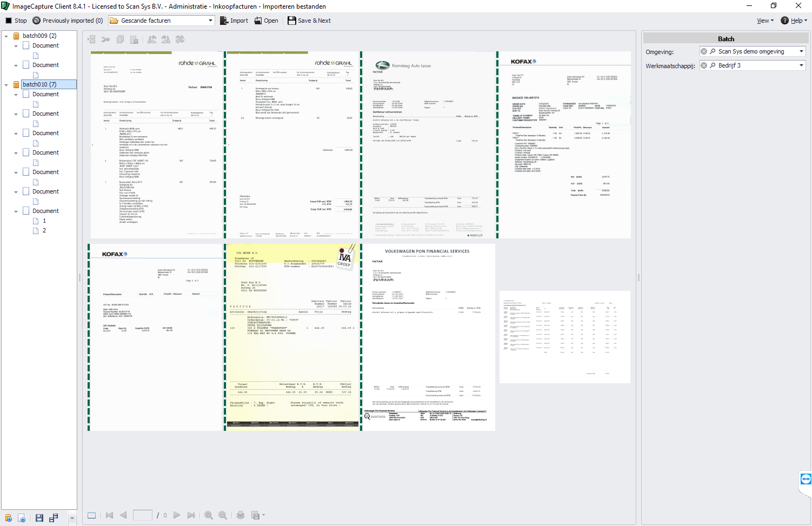Screen dimensions: 812x526
Task: Click search icon in Omgeving field
Action: (x=713, y=51)
